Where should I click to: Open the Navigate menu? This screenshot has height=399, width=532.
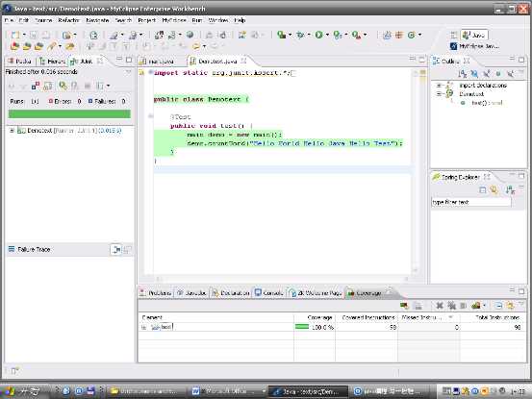click(x=98, y=20)
